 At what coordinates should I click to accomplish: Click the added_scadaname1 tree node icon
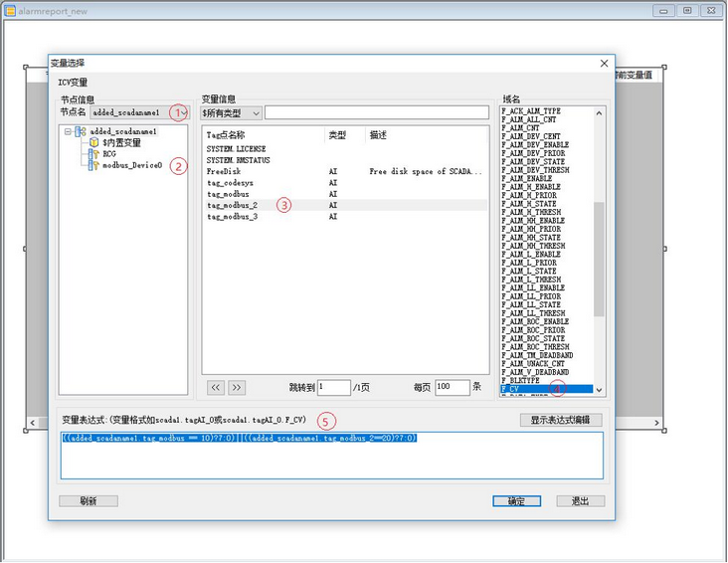pos(81,131)
